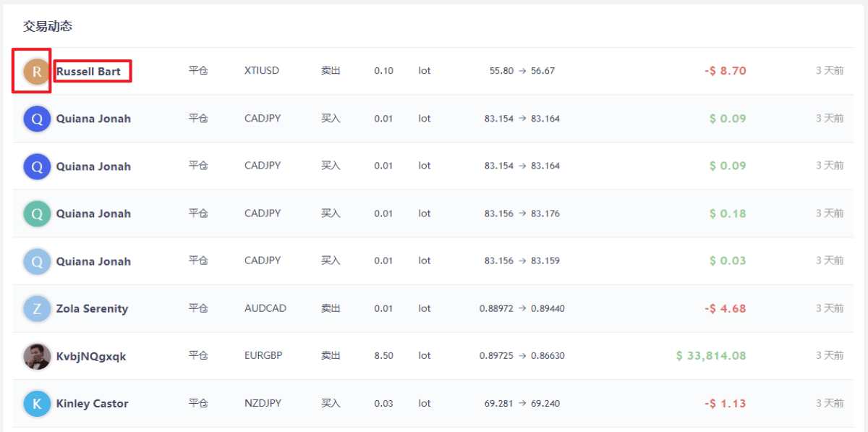
Task: Open the EURGBP symbol
Action: [263, 355]
